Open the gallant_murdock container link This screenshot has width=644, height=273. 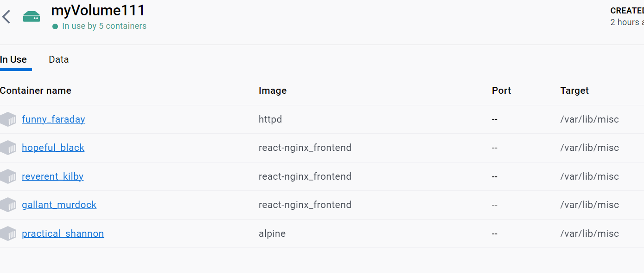point(59,205)
